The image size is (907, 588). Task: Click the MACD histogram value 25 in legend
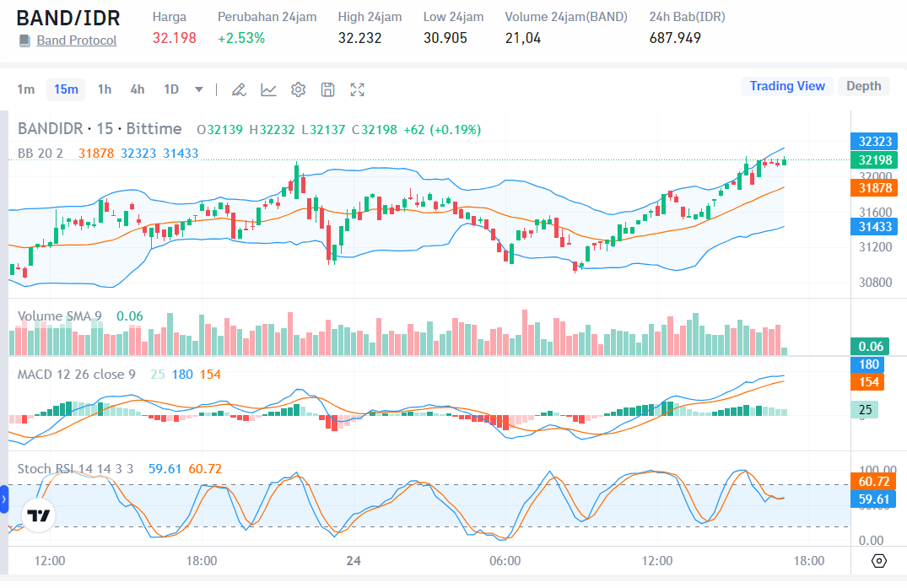(157, 375)
